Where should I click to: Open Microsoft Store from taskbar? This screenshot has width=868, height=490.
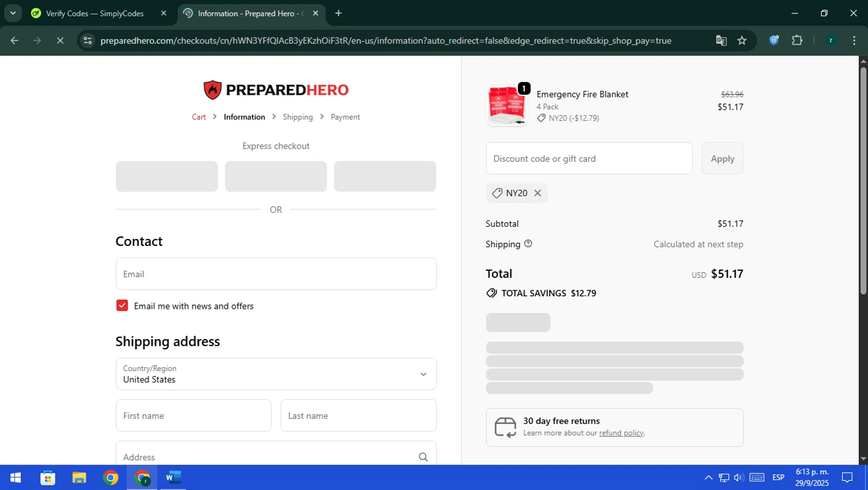tap(47, 478)
